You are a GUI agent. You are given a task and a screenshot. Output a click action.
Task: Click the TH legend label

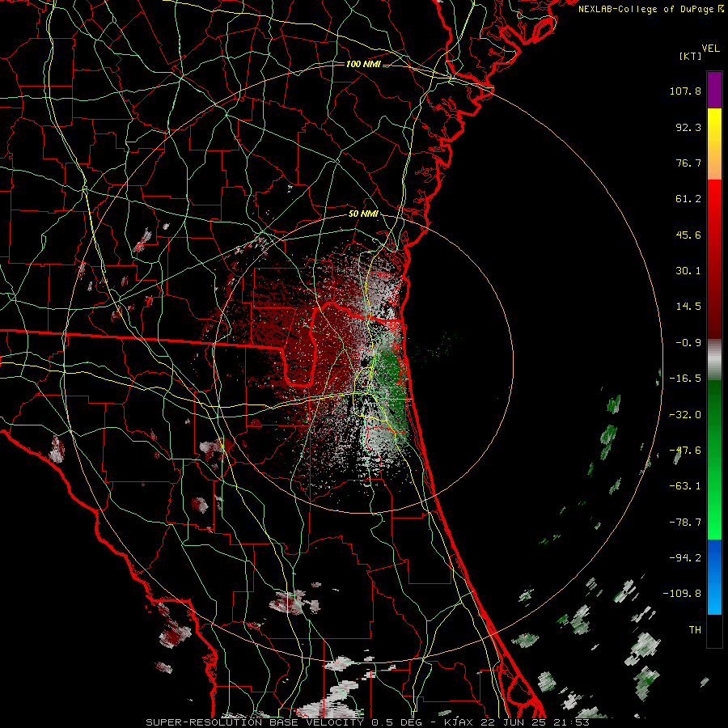tap(695, 630)
